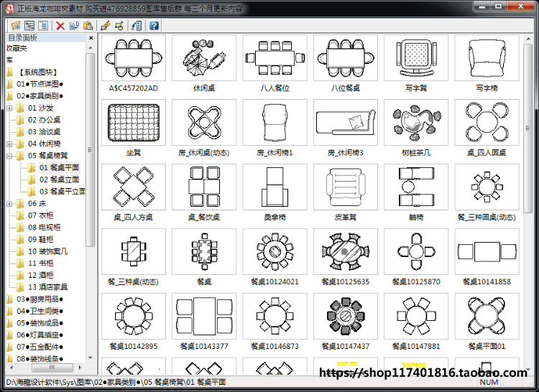The height and width of the screenshot is (392, 539).
Task: Click the blue question mark help icon
Action: (154, 25)
